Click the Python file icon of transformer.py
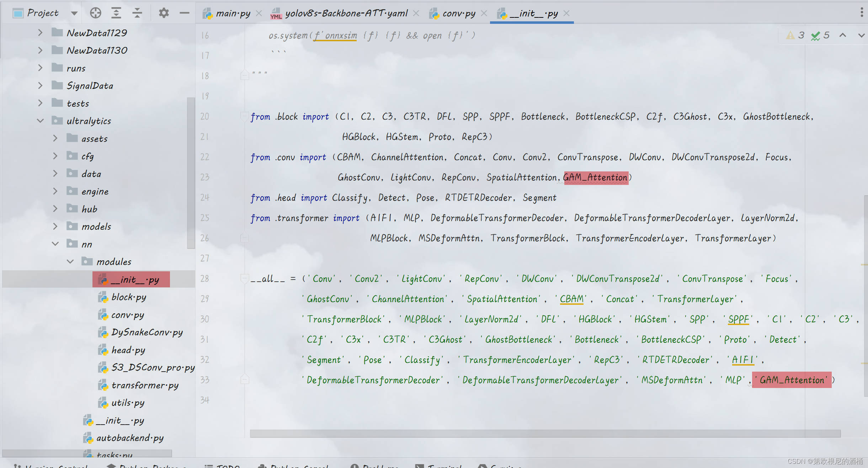 pyautogui.click(x=103, y=385)
